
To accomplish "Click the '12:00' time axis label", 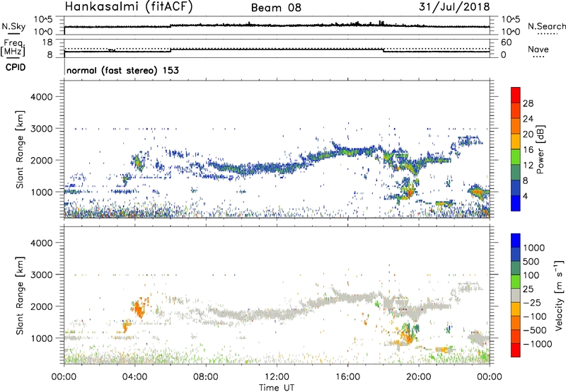I will (277, 377).
